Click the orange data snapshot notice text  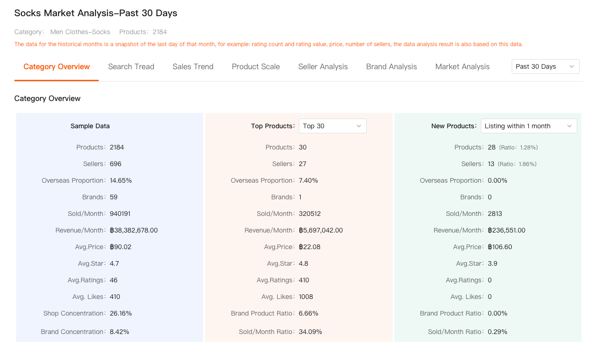pyautogui.click(x=268, y=44)
